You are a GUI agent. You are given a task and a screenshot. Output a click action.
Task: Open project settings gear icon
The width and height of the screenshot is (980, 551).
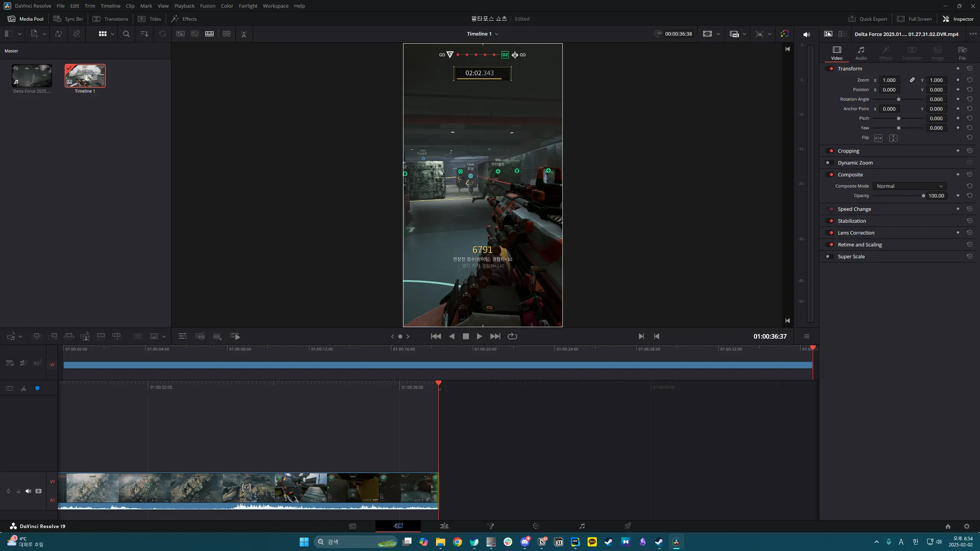click(x=967, y=526)
